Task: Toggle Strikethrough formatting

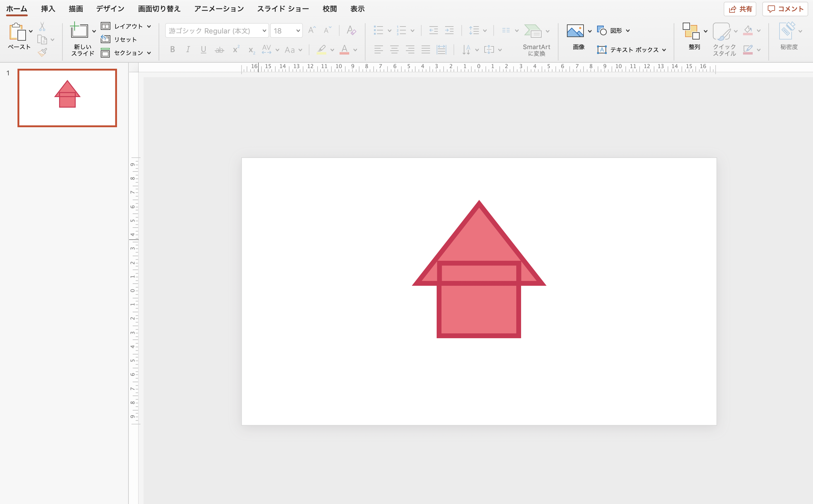Action: tap(219, 50)
